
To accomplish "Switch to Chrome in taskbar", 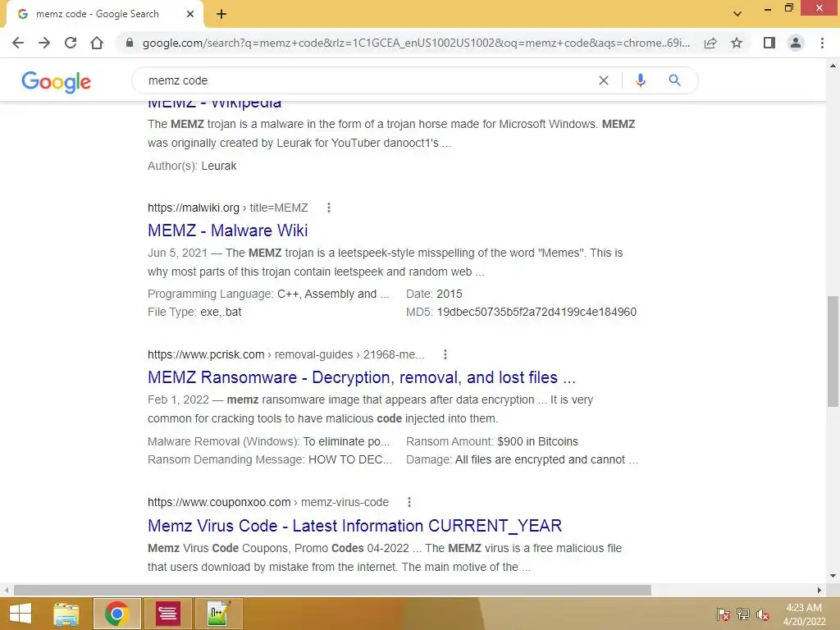I will point(116,614).
